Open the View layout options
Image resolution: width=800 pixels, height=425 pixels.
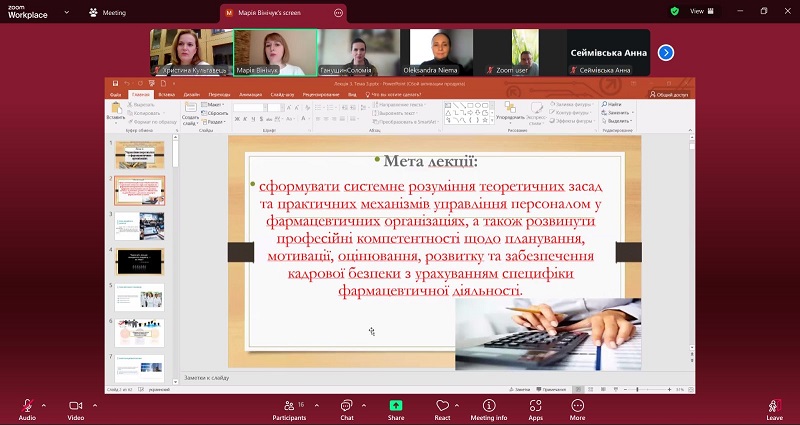tap(699, 11)
